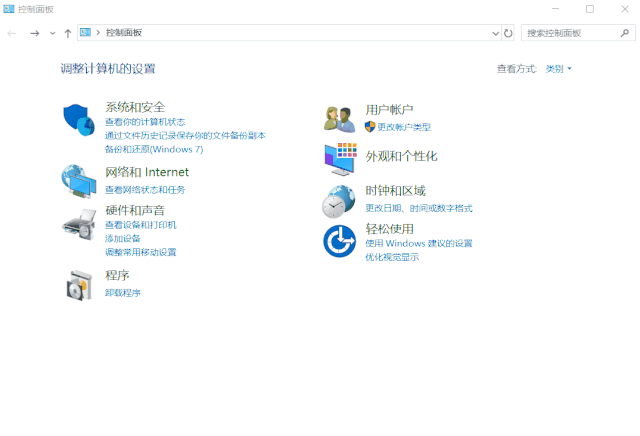Image resolution: width=640 pixels, height=436 pixels.
Task: Maximize the Control Panel window
Action: tap(590, 9)
